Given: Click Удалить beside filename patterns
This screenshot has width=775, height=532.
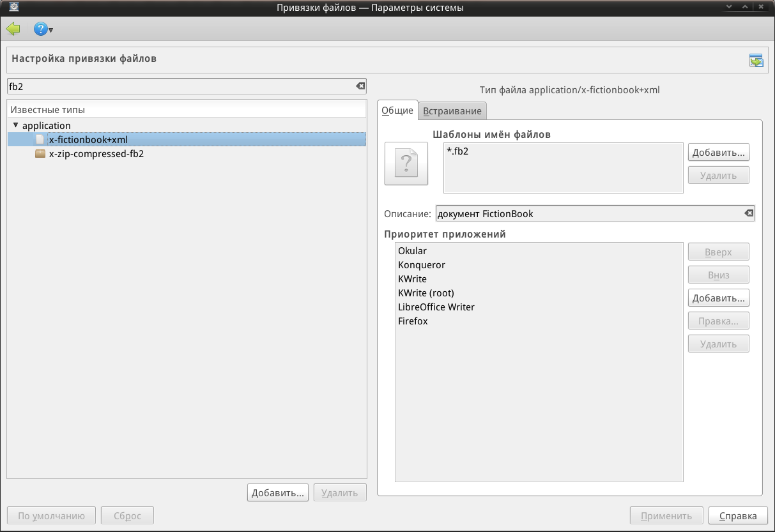Looking at the screenshot, I should [719, 176].
